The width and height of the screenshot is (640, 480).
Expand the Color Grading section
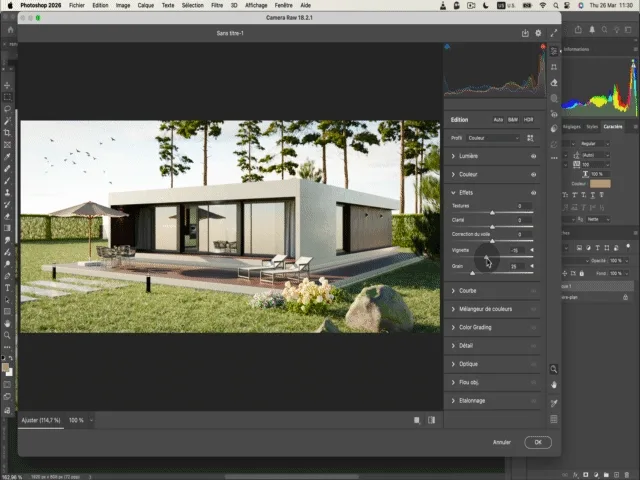coord(475,327)
